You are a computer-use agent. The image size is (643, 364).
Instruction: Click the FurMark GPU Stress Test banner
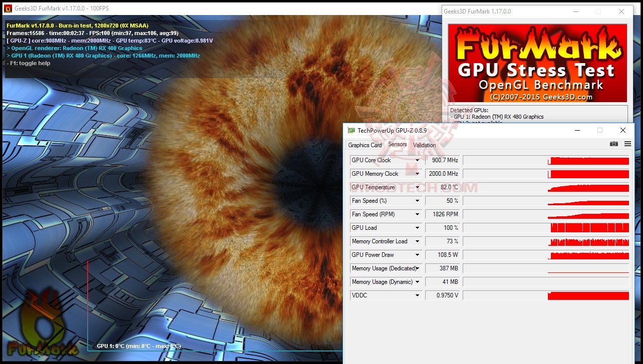[x=537, y=63]
